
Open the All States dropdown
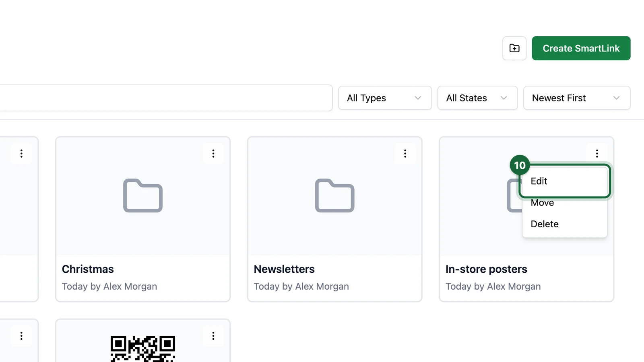pyautogui.click(x=477, y=98)
